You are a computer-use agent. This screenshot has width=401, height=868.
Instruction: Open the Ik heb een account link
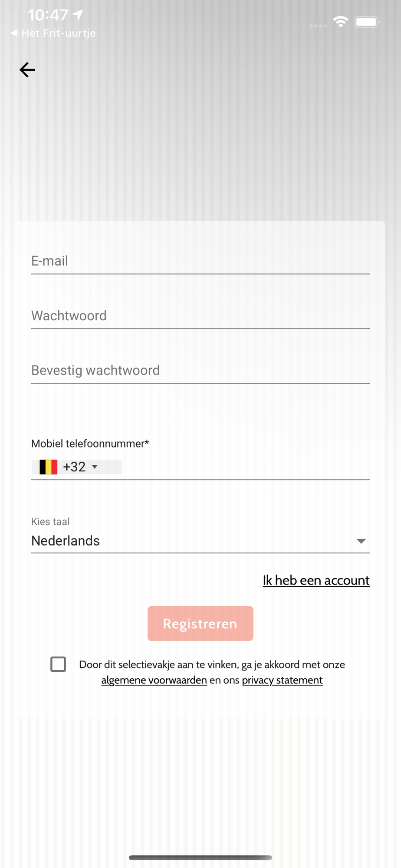[x=316, y=580]
